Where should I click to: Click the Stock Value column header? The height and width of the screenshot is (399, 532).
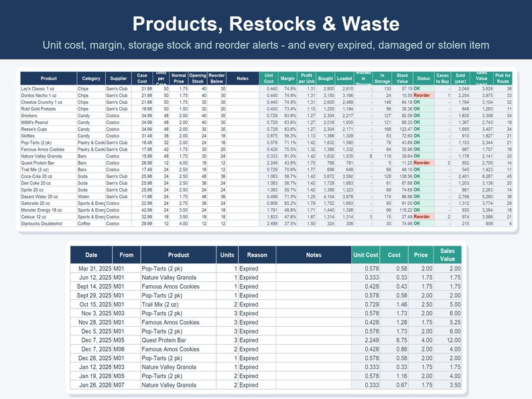403,78
